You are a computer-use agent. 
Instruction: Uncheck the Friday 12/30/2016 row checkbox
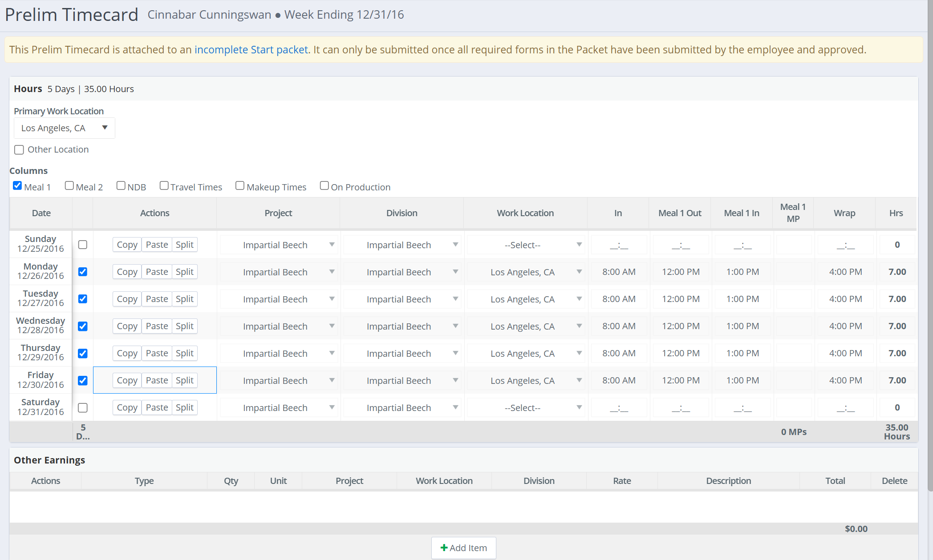(x=83, y=380)
